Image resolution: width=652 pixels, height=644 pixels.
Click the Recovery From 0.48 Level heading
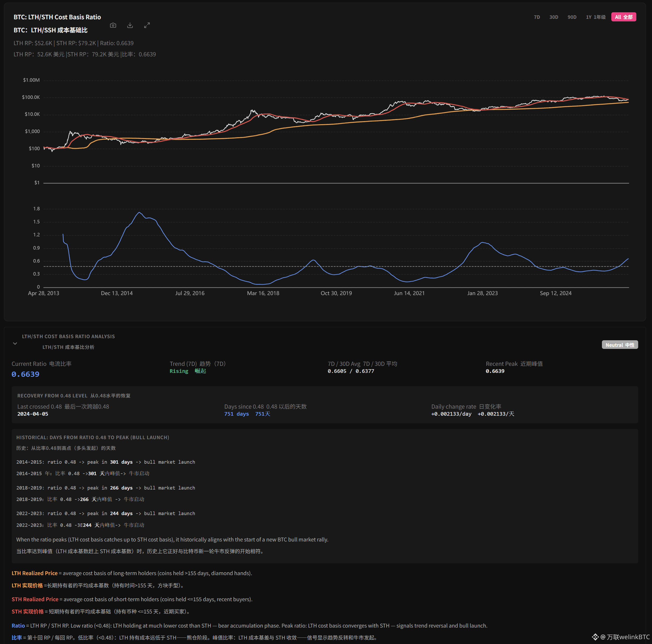pos(52,396)
